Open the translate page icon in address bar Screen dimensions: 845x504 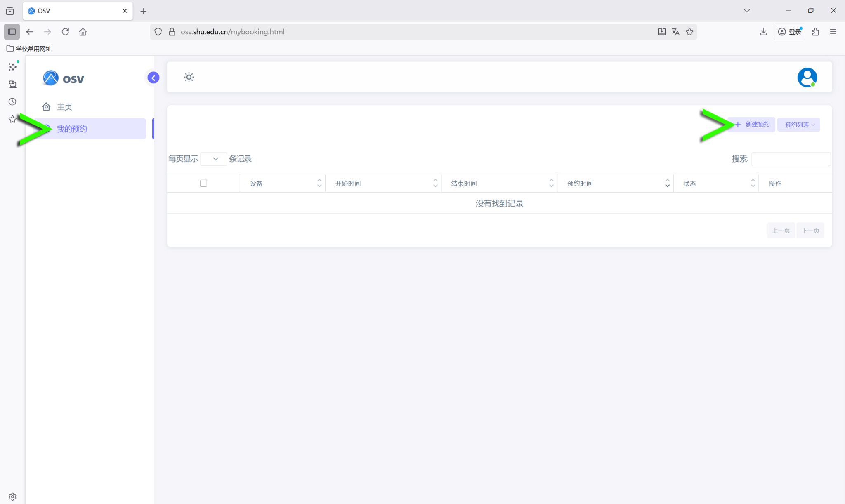click(x=675, y=32)
